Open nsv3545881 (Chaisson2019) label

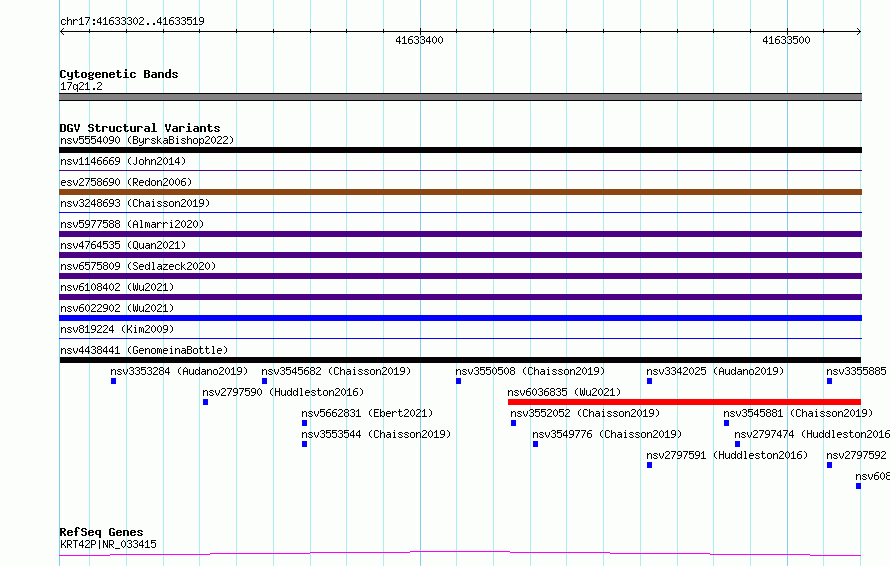pyautogui.click(x=798, y=413)
